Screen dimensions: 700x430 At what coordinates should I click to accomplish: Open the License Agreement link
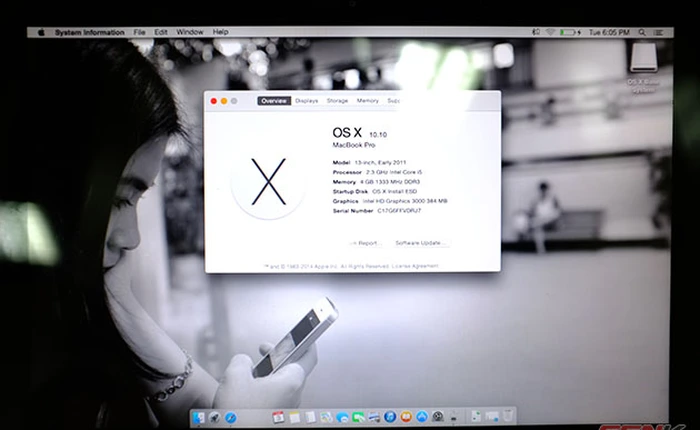pyautogui.click(x=415, y=266)
